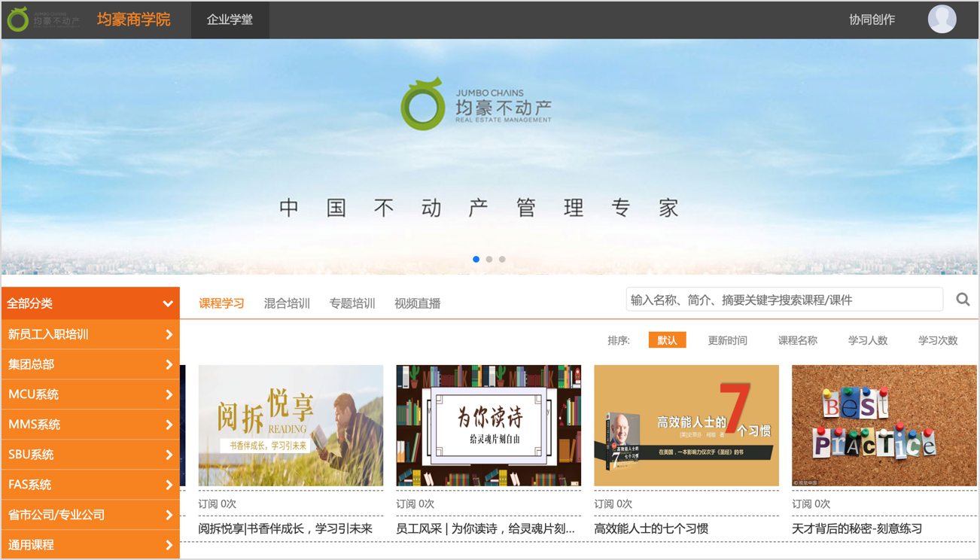Image resolution: width=980 pixels, height=560 pixels.
Task: Sort courses by 学习人数
Action: (x=867, y=340)
